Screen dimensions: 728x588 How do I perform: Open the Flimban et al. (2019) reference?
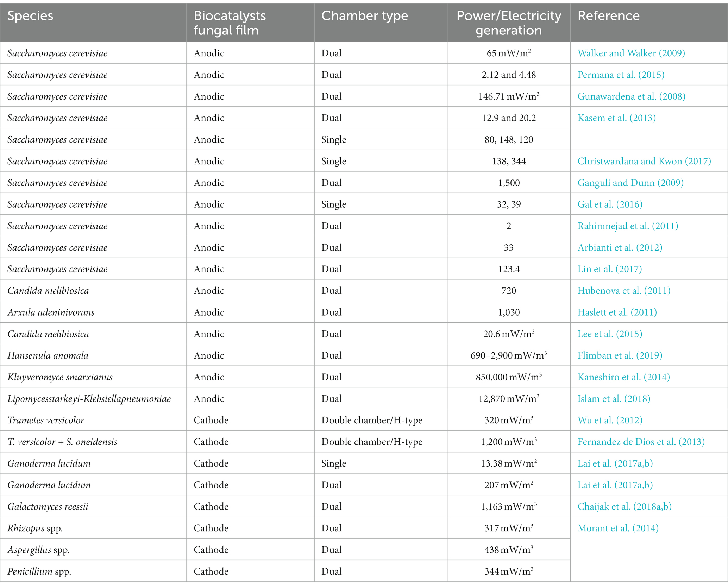[620, 355]
